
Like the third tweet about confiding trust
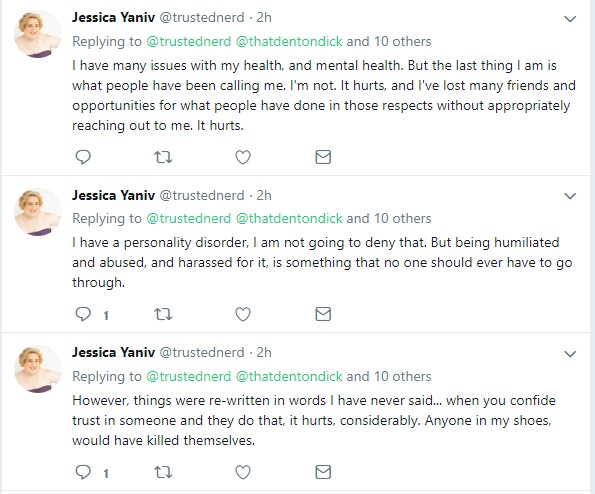(243, 472)
